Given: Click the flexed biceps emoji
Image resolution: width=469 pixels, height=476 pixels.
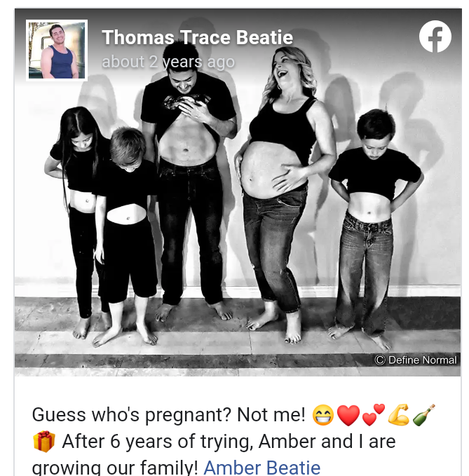Looking at the screenshot, I should pos(399,415).
